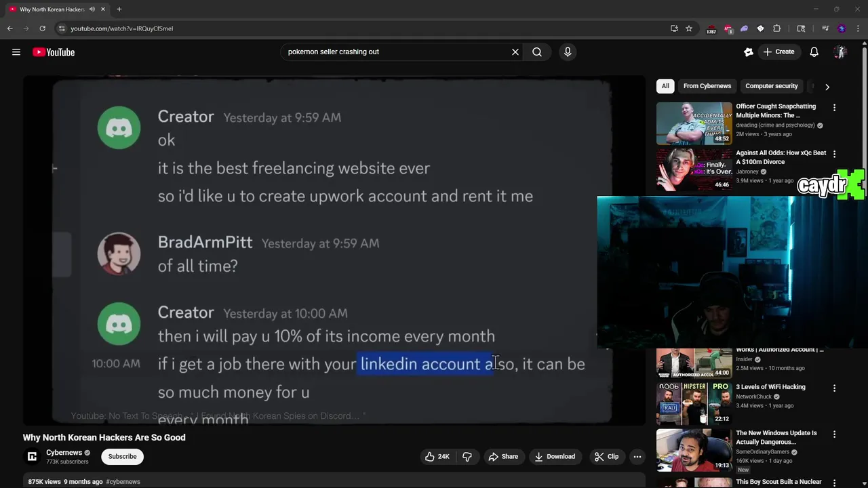Bookmark this page with the star
This screenshot has width=868, height=488.
point(689,28)
